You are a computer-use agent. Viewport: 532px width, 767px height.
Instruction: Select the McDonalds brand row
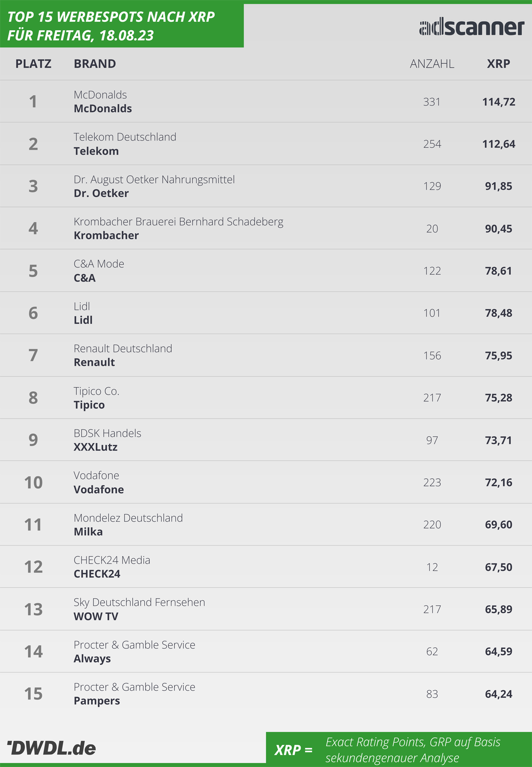pos(266,101)
